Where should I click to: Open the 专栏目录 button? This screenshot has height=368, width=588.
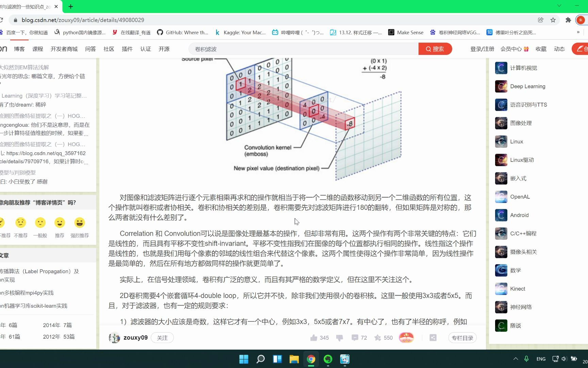pyautogui.click(x=462, y=338)
